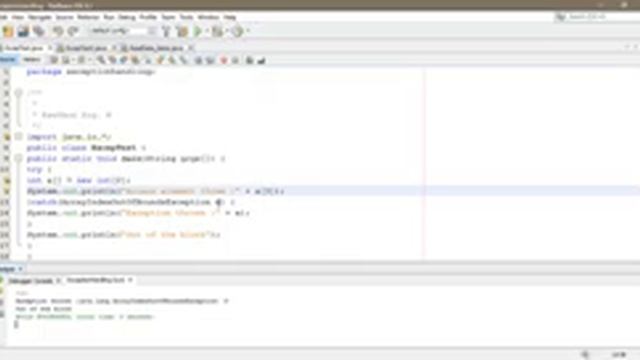Select the Debugger Console output tab
This screenshot has height=360, width=640.
point(31,281)
